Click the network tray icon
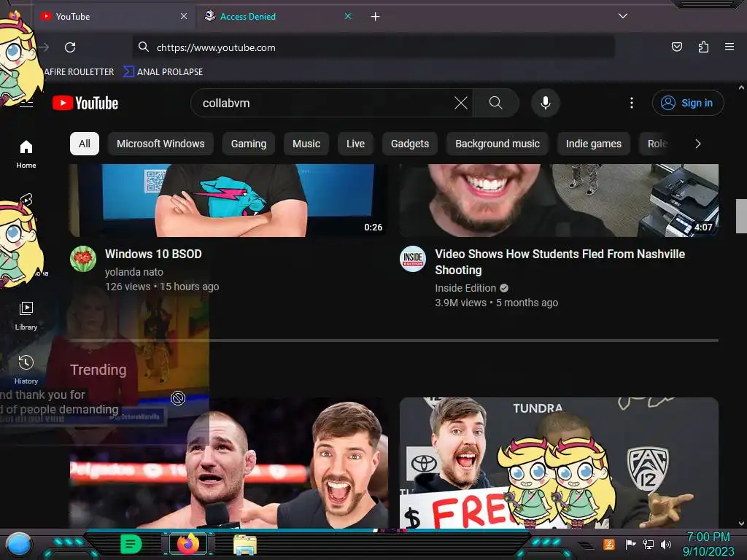 pyautogui.click(x=649, y=544)
